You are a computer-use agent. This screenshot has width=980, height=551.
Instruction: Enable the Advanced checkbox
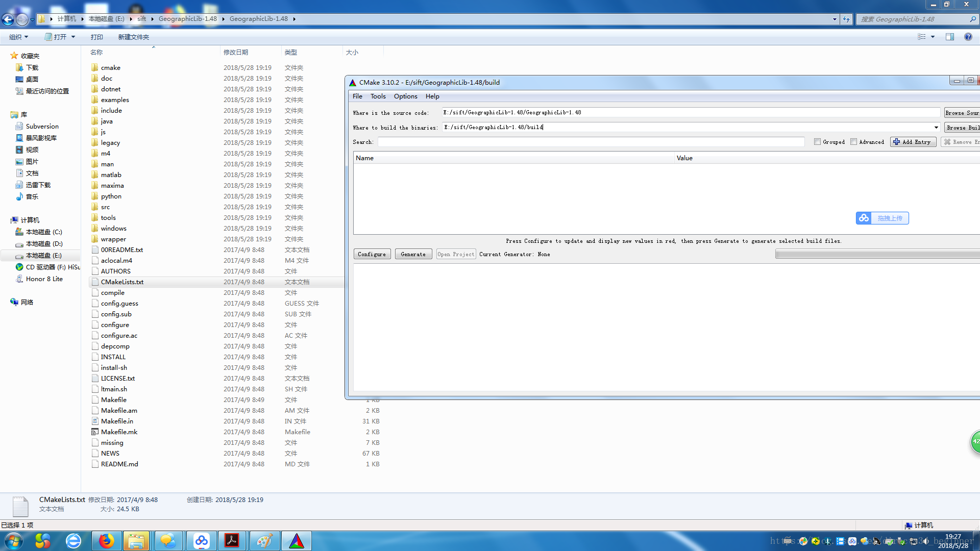[x=853, y=142]
